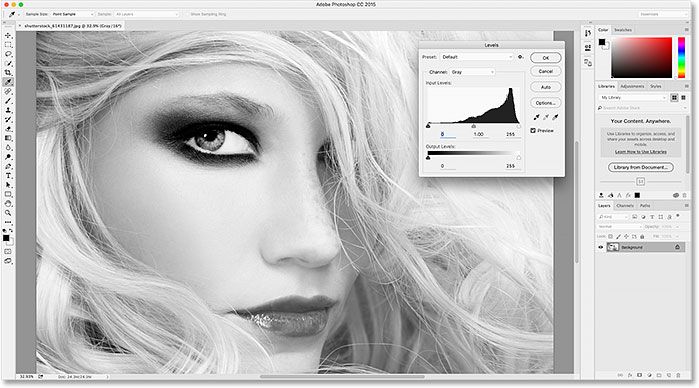Uncheck the Preview checkbox in Levels
Image resolution: width=699 pixels, height=388 pixels.
pyautogui.click(x=533, y=131)
